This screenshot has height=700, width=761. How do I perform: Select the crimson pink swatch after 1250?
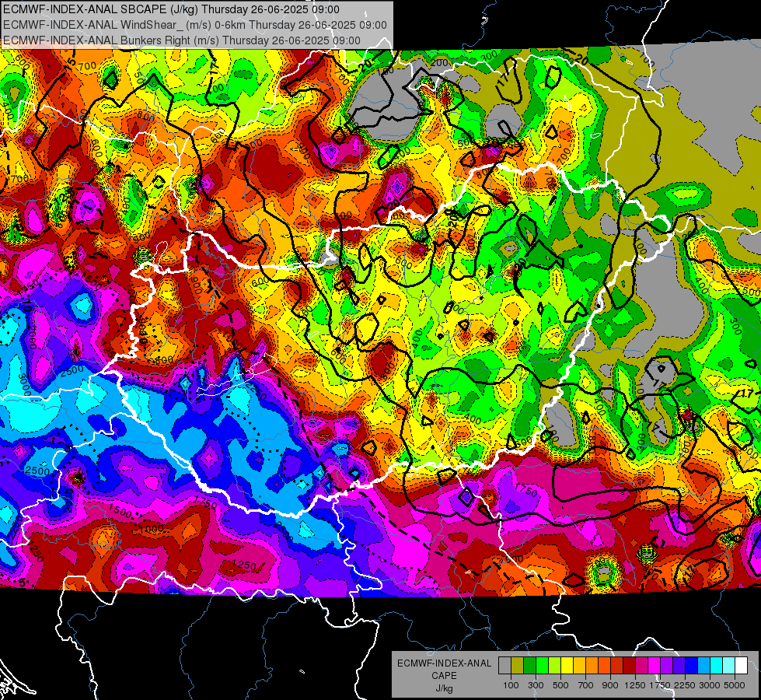641,666
